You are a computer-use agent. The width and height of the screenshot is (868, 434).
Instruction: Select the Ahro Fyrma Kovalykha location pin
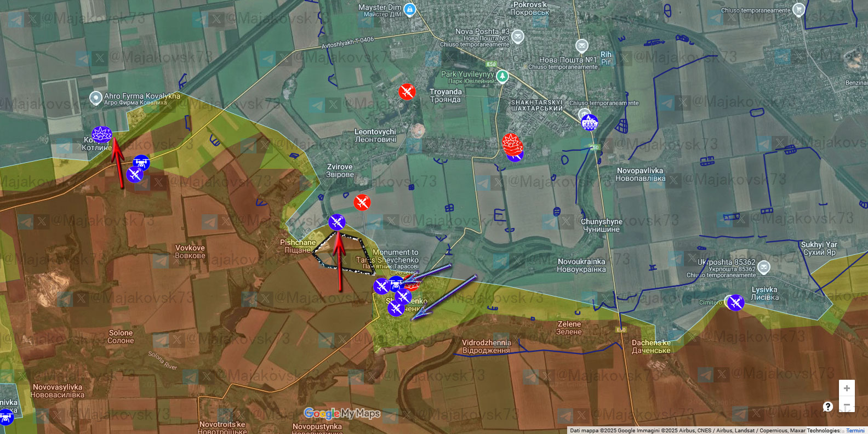pos(95,98)
